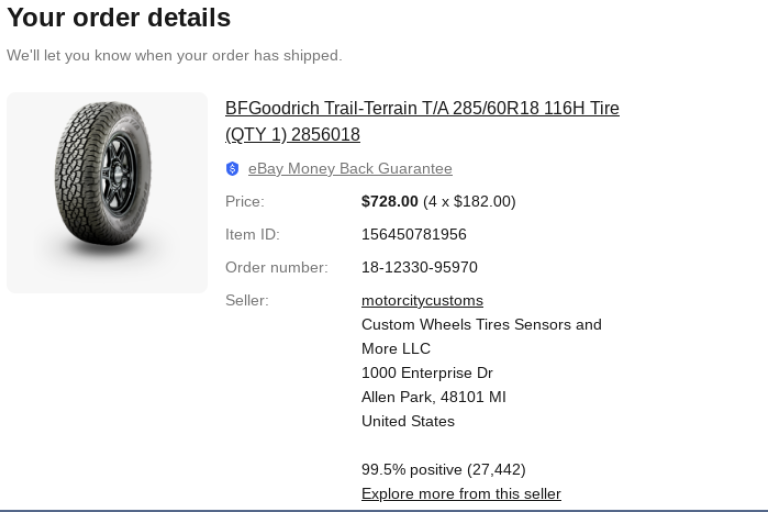Click the Your order details heading

tap(119, 18)
